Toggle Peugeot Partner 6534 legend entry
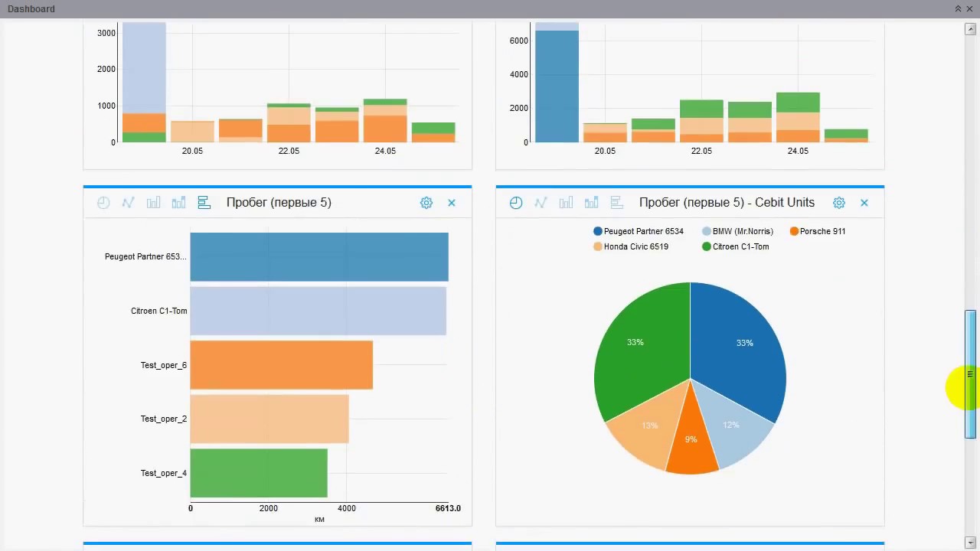Viewport: 980px width, 551px height. [x=639, y=231]
